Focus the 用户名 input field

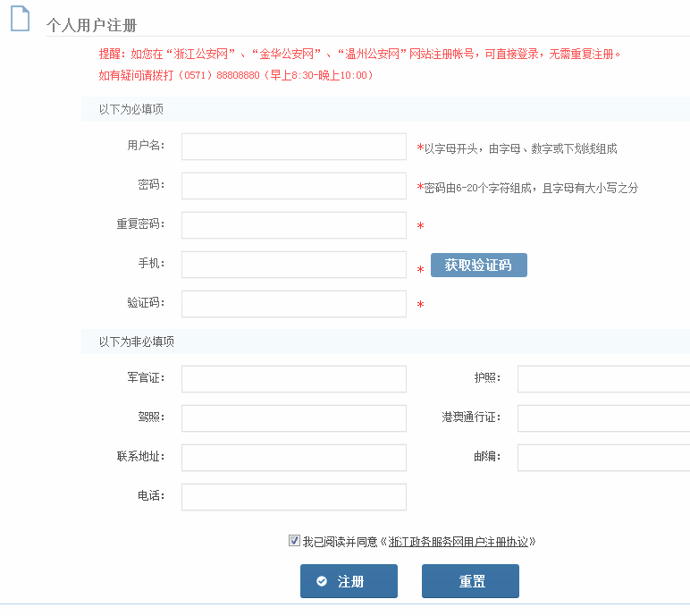pyautogui.click(x=293, y=147)
